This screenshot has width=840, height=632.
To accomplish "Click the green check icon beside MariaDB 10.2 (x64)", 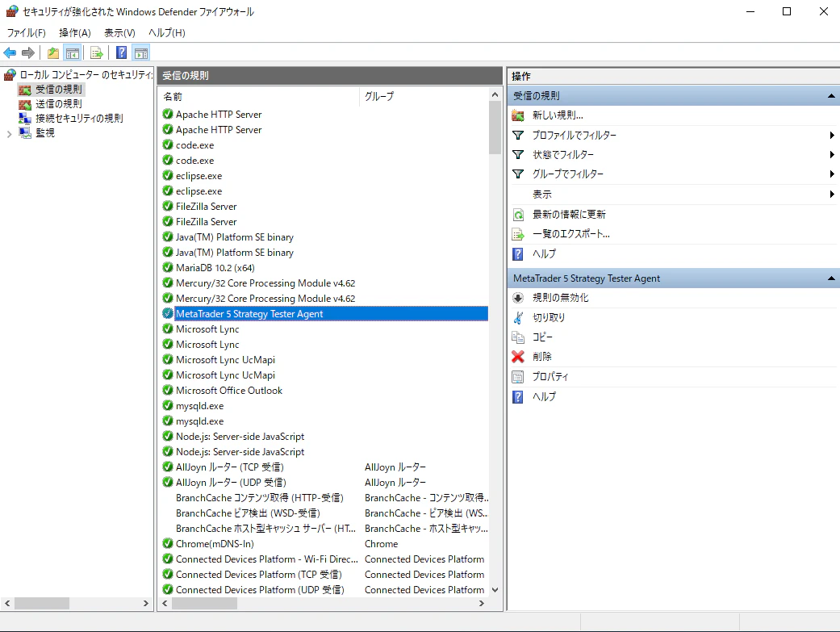I will pos(168,267).
